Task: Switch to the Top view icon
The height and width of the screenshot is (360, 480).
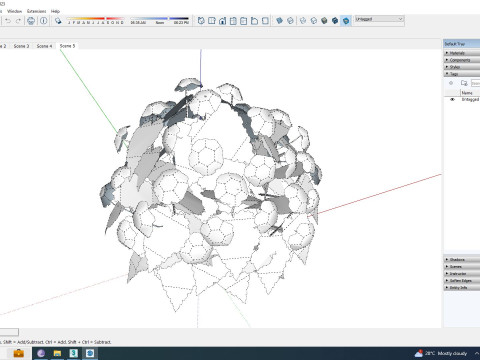Action: [212, 21]
